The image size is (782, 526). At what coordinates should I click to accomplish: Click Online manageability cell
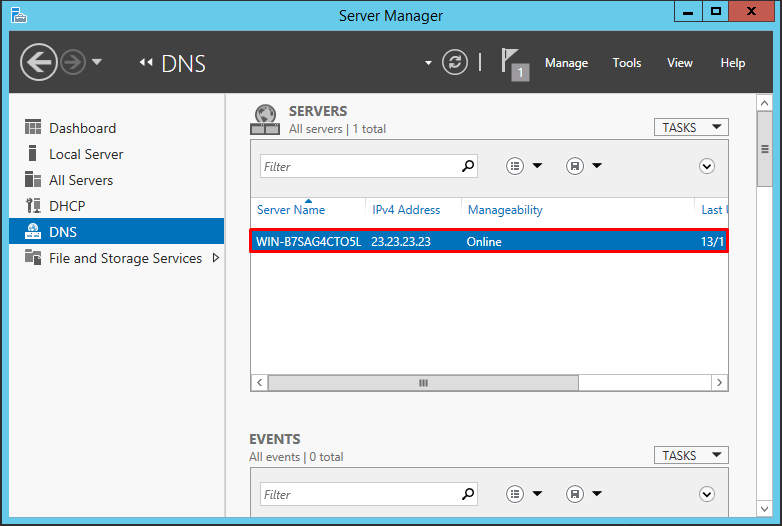coord(484,242)
